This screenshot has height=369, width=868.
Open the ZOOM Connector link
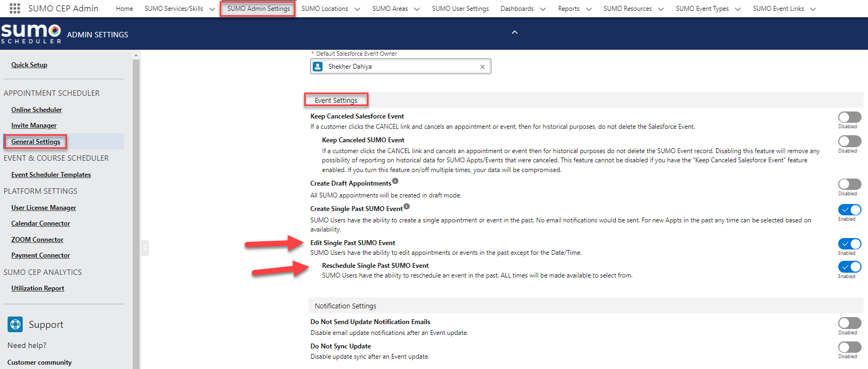point(37,240)
